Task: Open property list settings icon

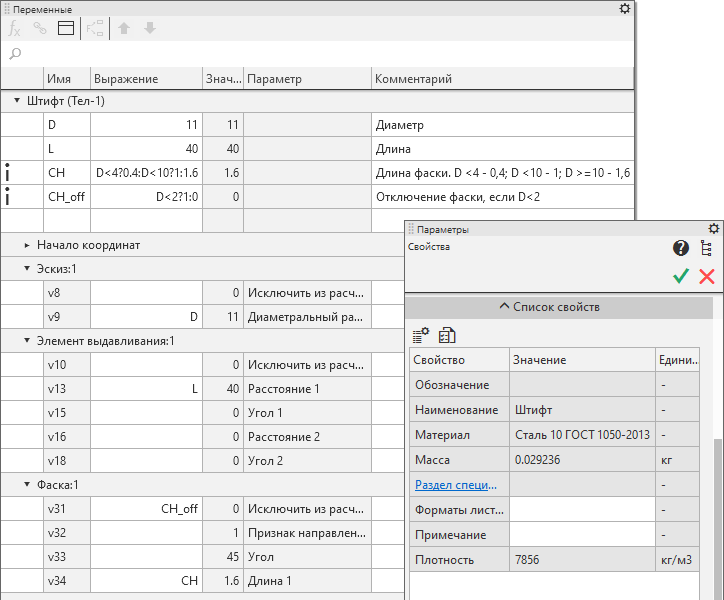Action: (421, 334)
